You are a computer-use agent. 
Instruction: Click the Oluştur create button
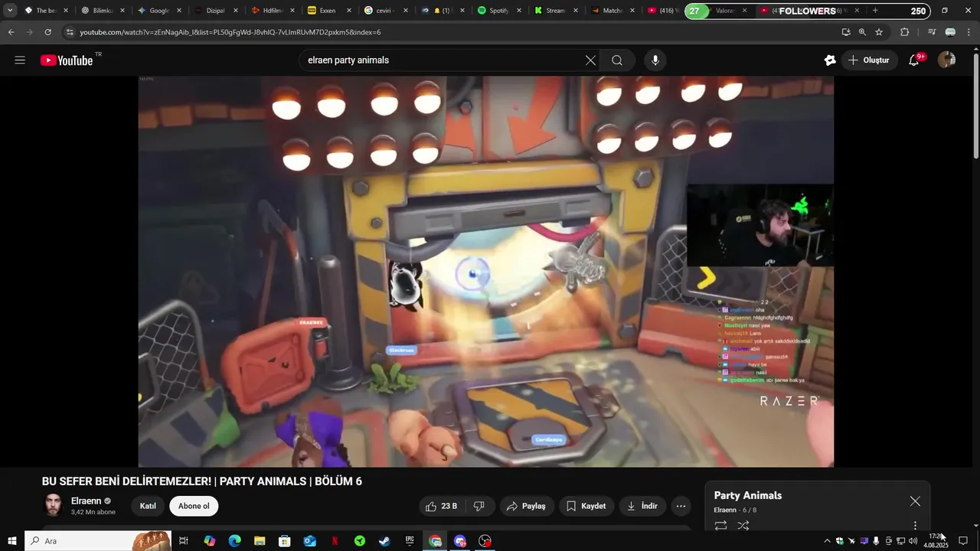[868, 60]
